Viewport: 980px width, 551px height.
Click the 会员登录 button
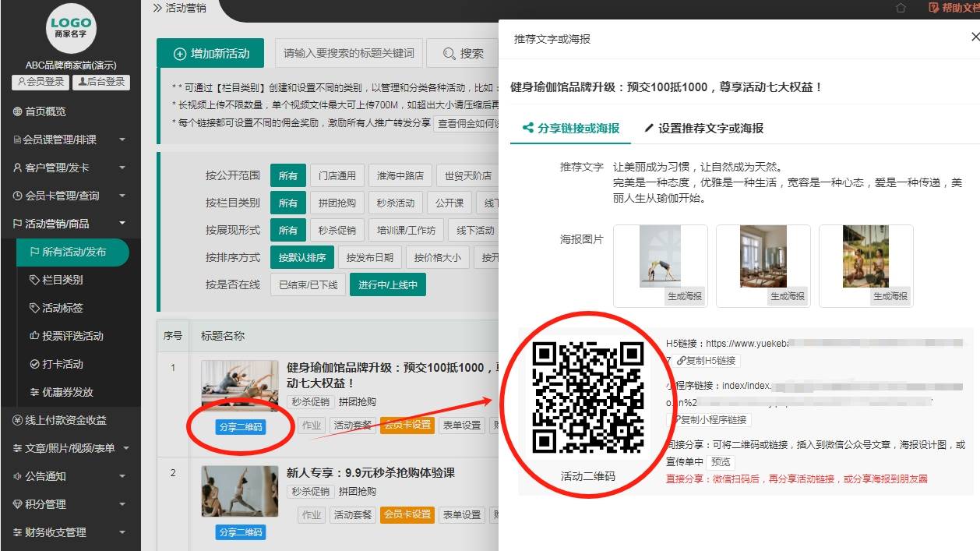41,82
